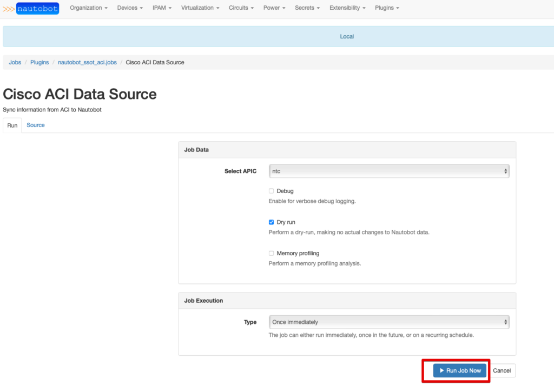Click the dry-run help text about Nautobot data

tap(349, 232)
